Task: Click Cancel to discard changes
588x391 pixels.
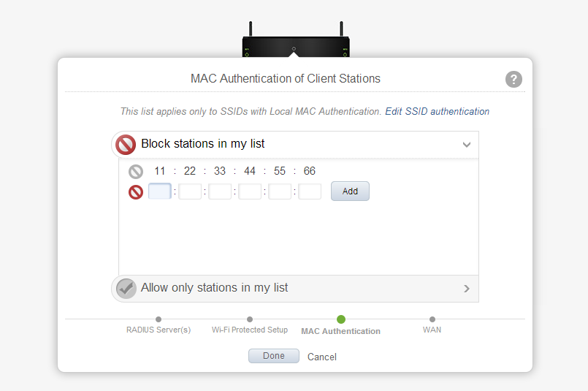Action: pos(322,357)
